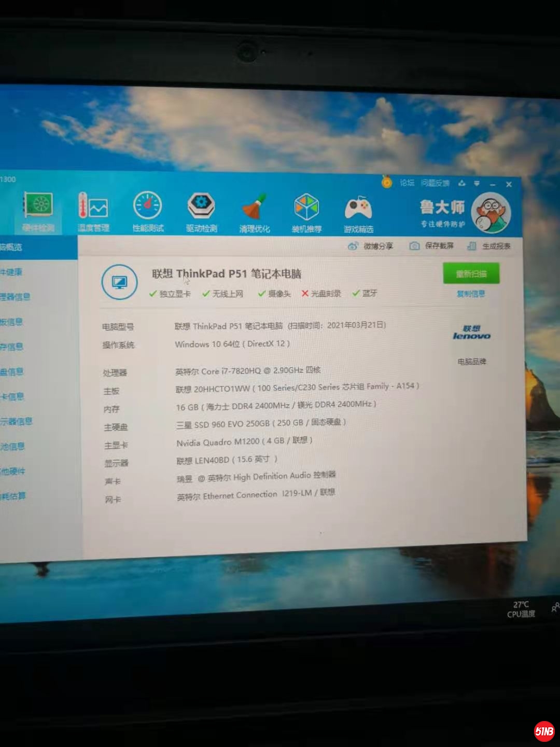Select the 电脑概览 sidebar tab
The width and height of the screenshot is (560, 747).
pyautogui.click(x=38, y=247)
